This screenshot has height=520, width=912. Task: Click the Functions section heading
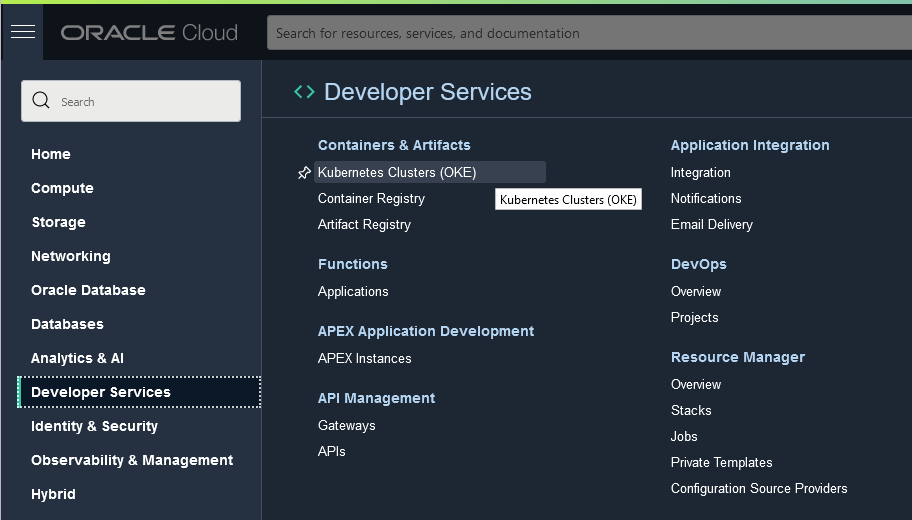[352, 264]
